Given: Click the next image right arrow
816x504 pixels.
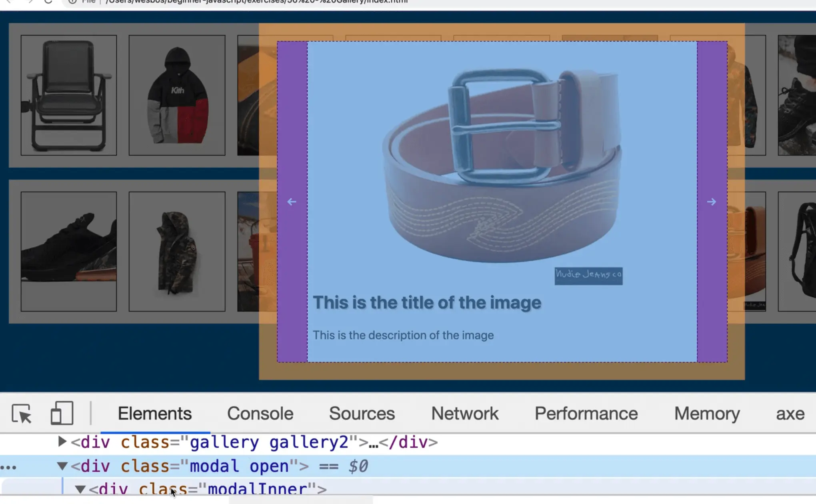Looking at the screenshot, I should coord(711,202).
